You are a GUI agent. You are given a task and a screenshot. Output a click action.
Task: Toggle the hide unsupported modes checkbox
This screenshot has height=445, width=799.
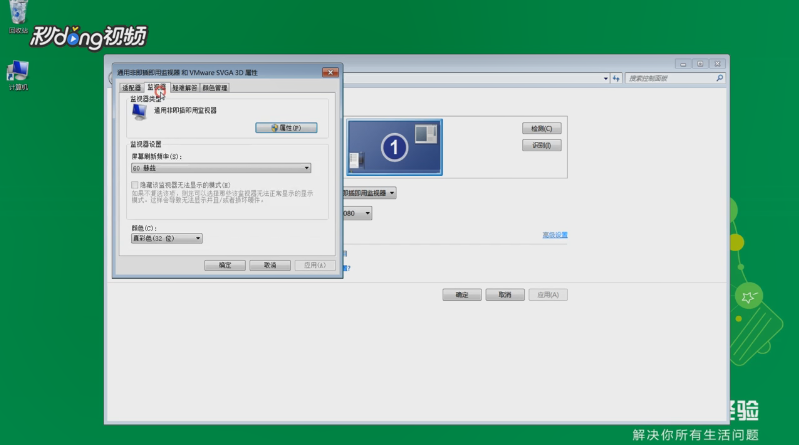click(135, 185)
